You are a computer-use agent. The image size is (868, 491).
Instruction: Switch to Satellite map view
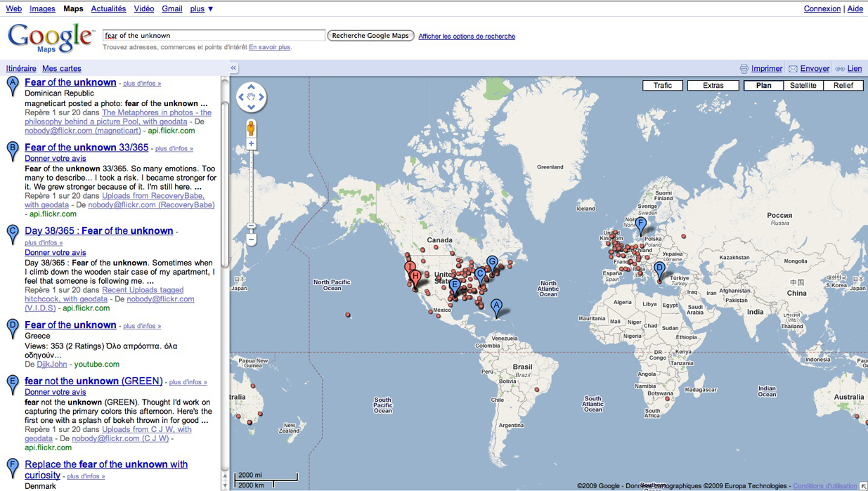803,86
